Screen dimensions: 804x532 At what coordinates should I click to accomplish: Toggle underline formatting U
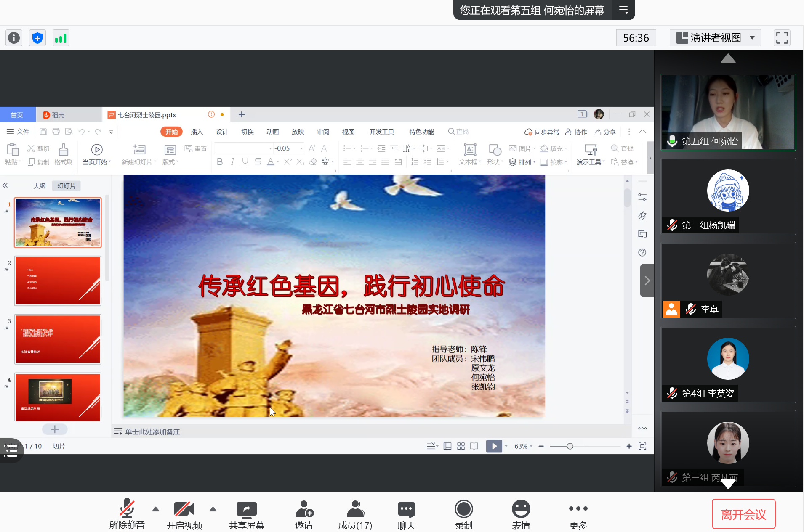click(x=245, y=161)
